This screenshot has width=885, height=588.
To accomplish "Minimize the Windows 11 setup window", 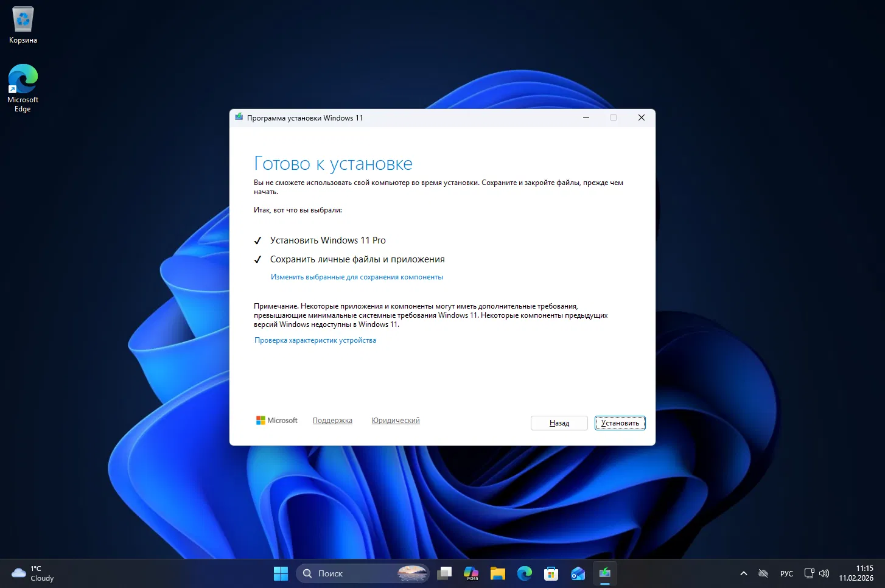I will 586,117.
